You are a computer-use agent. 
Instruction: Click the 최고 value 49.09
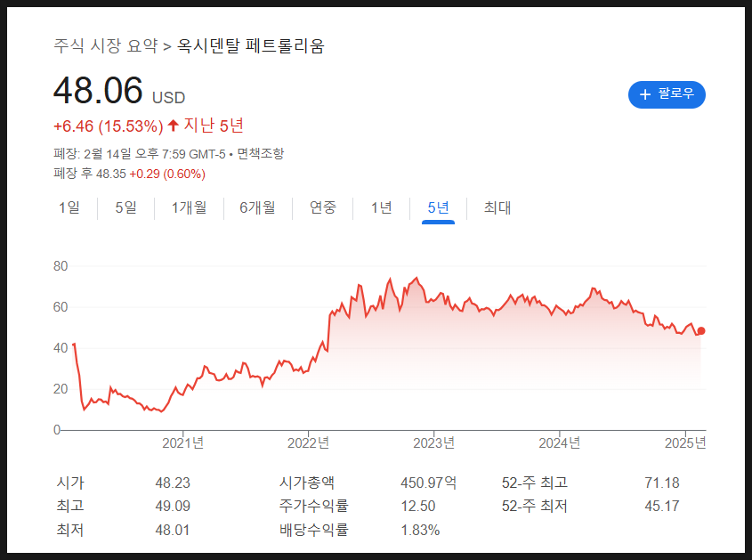(173, 507)
